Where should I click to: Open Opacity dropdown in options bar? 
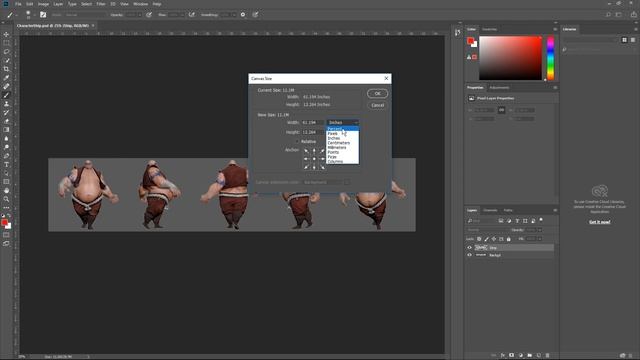click(140, 15)
